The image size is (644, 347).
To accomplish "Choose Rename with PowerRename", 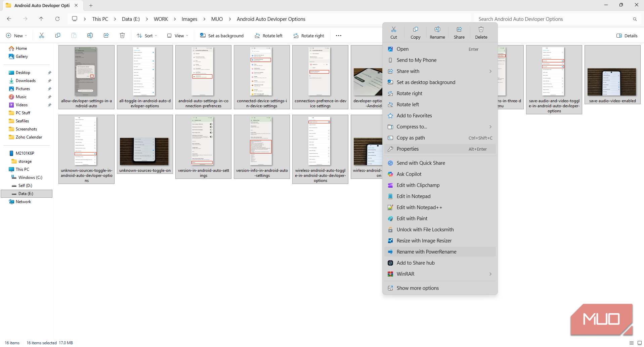I will pos(440,252).
